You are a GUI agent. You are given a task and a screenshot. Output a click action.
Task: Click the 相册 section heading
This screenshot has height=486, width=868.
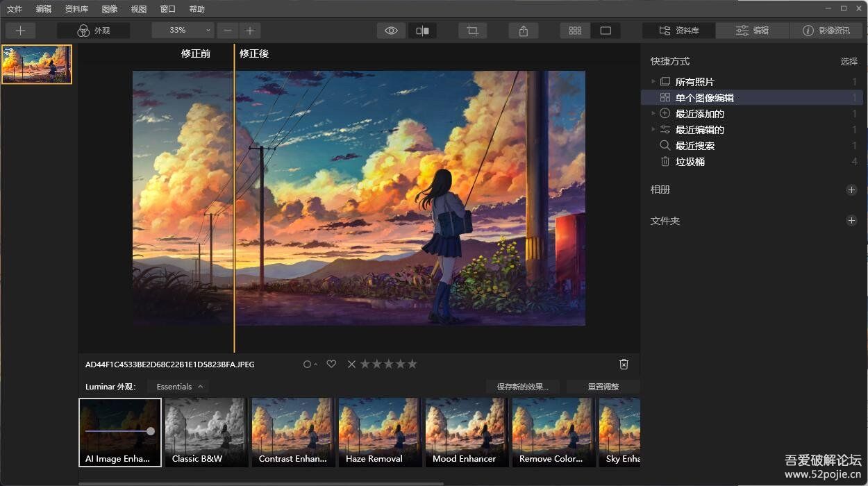[x=660, y=190]
